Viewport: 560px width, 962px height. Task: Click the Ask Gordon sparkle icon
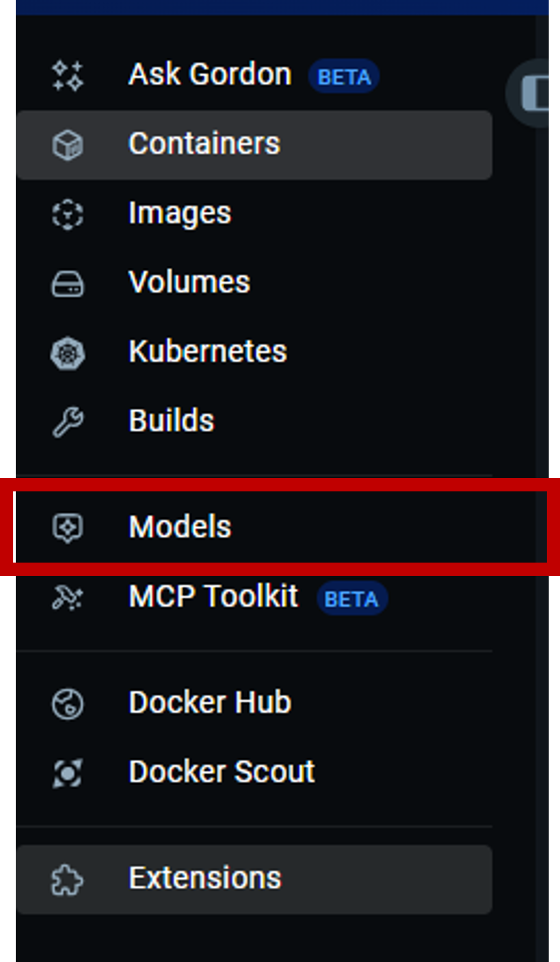tap(67, 76)
